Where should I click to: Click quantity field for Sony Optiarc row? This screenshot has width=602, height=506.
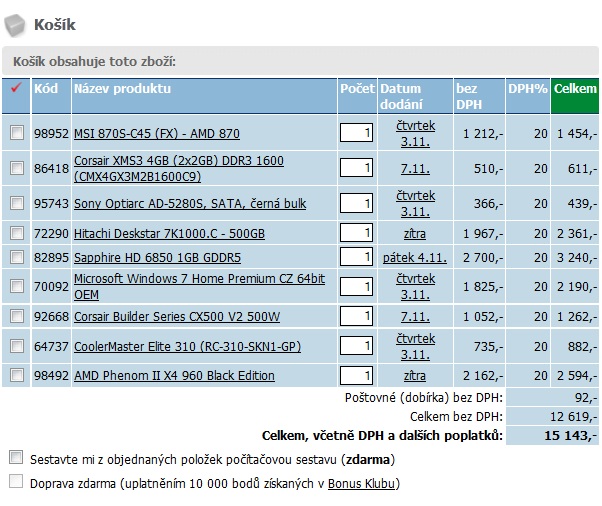[356, 203]
